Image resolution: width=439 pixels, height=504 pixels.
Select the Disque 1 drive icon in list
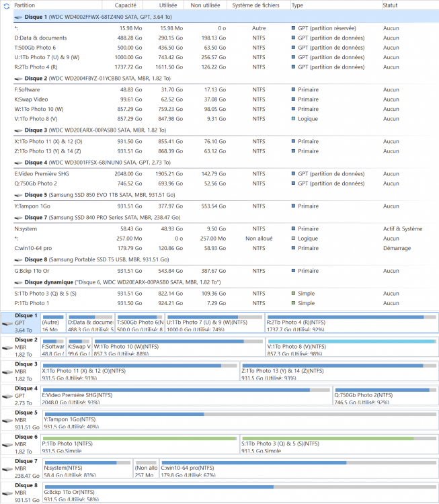pyautogui.click(x=18, y=17)
